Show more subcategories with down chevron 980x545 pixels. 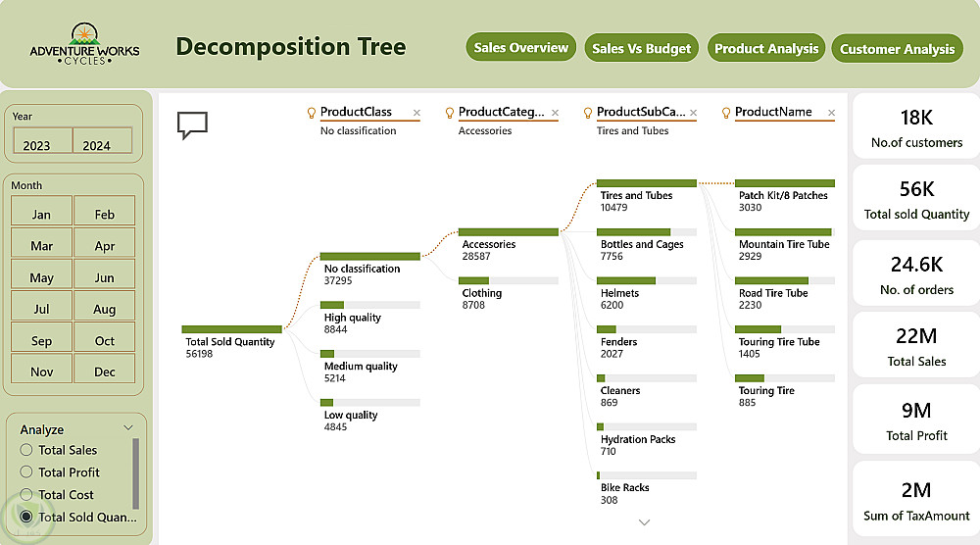point(645,522)
